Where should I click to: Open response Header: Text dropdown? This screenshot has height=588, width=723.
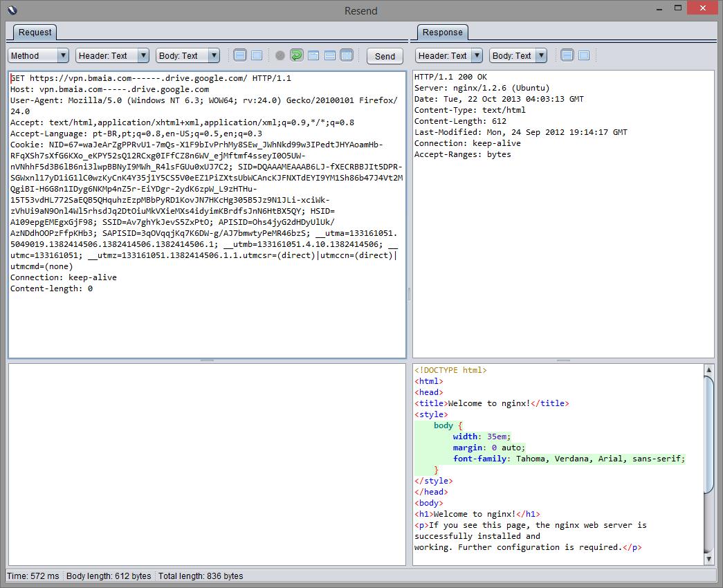(x=448, y=55)
